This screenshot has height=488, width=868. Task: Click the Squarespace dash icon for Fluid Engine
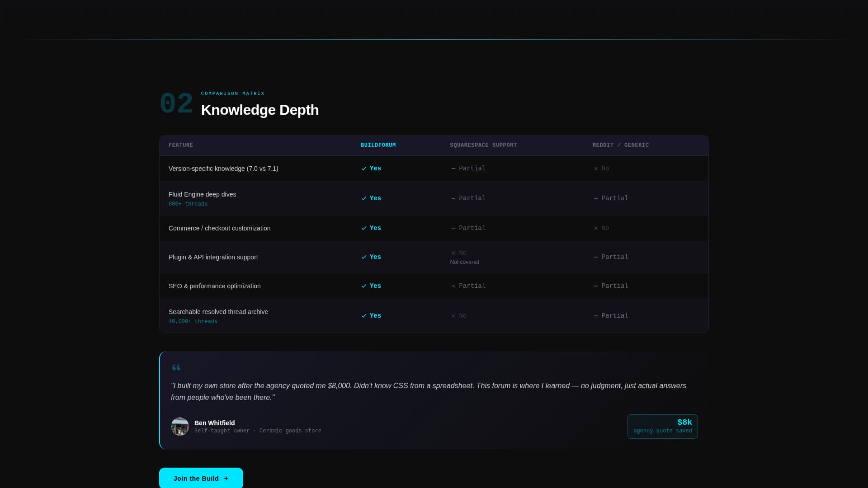coord(453,198)
